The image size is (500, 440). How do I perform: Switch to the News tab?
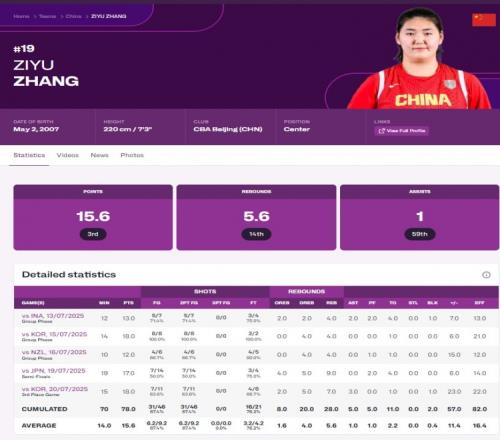click(99, 155)
